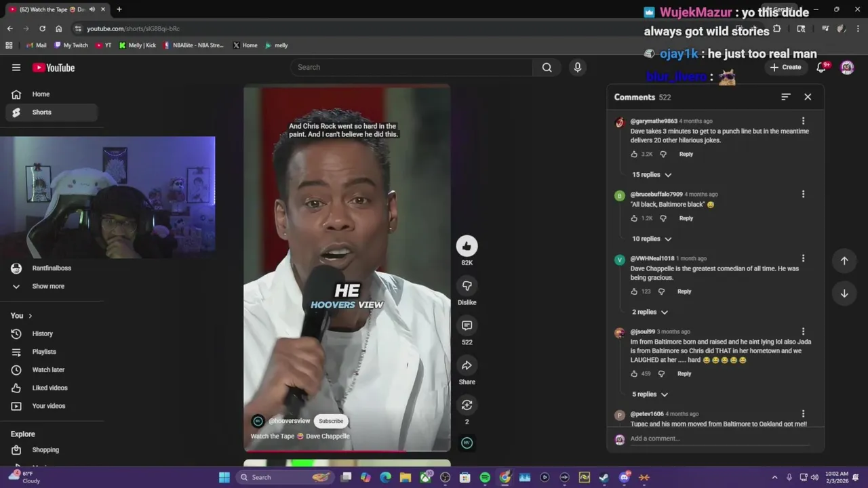The width and height of the screenshot is (868, 488).
Task: Click the YouTube search field
Action: (412, 67)
